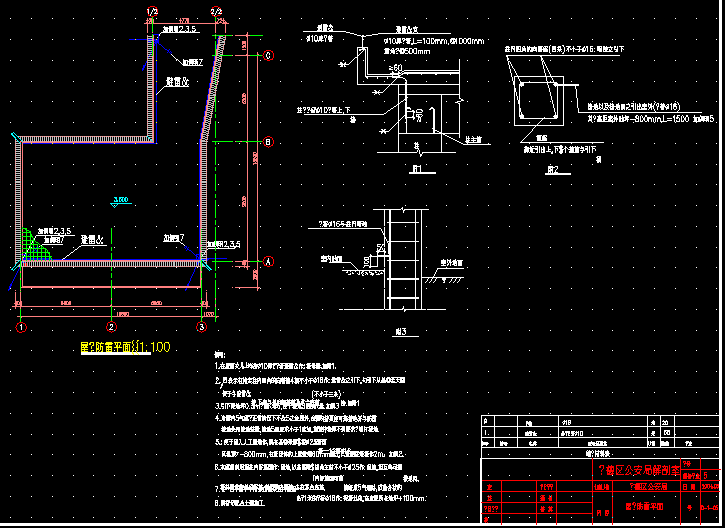This screenshot has width=725, height=528.
Task: Click the 1/2 axis bubble at top left
Action: click(152, 11)
